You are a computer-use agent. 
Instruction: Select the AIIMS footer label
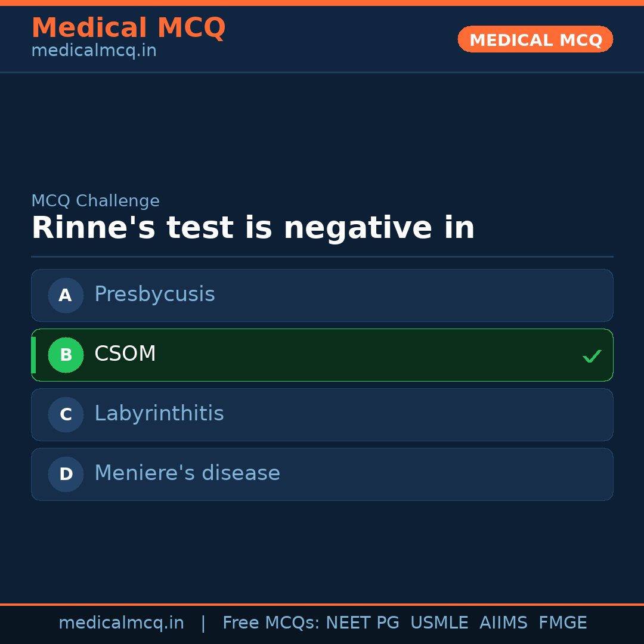[503, 623]
